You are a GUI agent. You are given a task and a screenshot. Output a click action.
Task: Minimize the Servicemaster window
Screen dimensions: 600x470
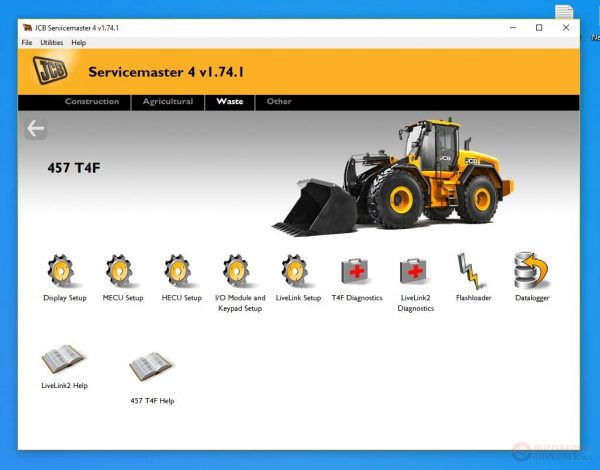tap(513, 28)
